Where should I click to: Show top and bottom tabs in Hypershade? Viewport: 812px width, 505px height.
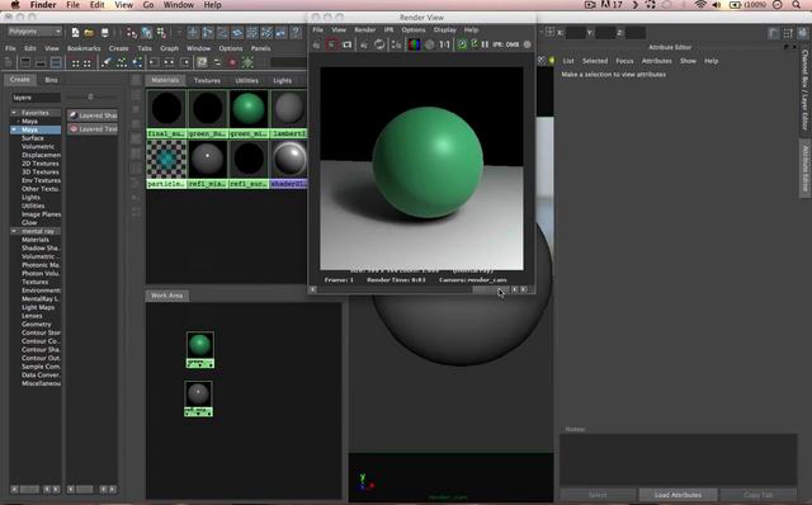click(56, 63)
